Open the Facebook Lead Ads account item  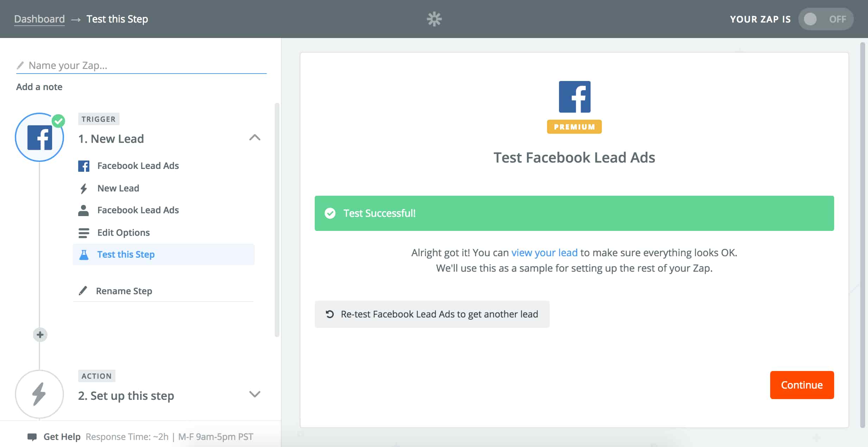click(164, 210)
